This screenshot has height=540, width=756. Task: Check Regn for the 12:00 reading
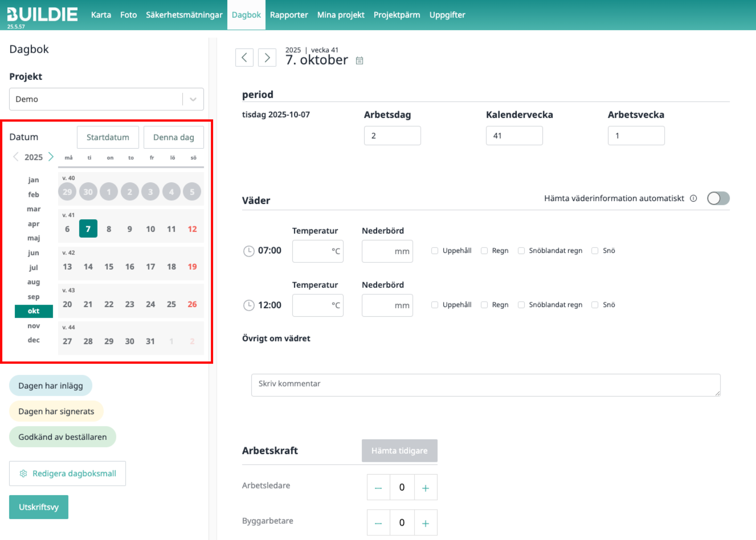point(484,305)
